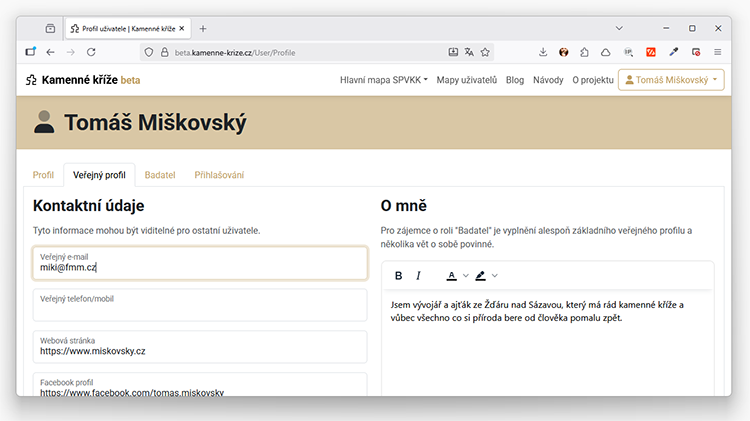Bookmark this page with the star icon
The height and width of the screenshot is (421, 750).
click(485, 52)
